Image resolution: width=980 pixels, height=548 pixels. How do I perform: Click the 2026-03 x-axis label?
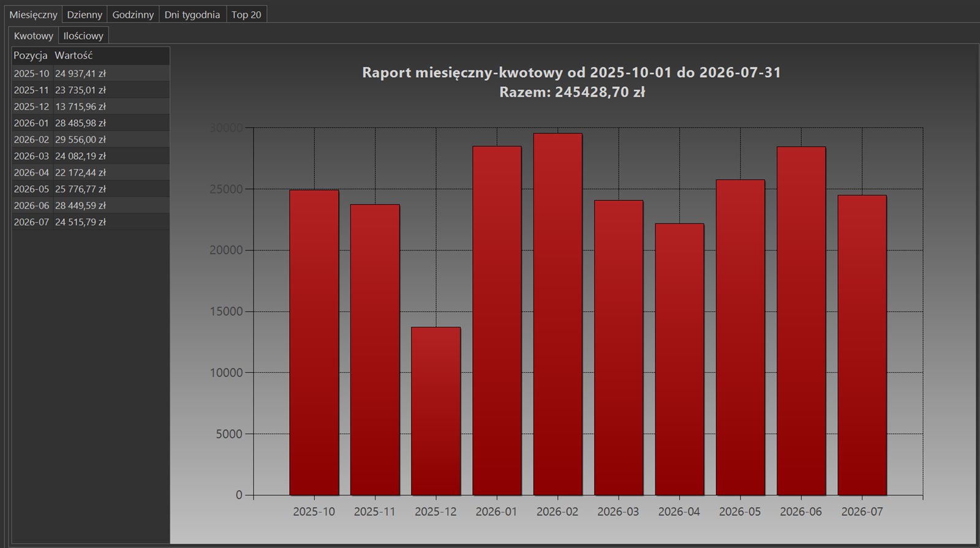click(x=619, y=512)
